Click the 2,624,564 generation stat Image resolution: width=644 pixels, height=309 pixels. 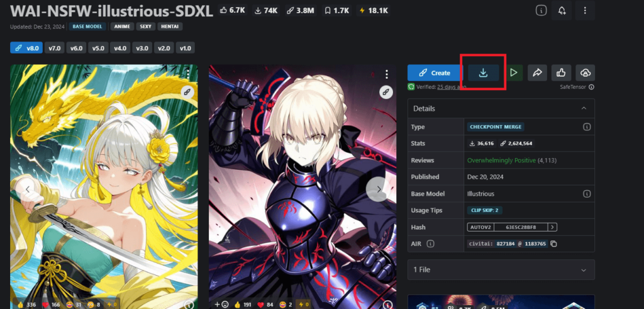click(x=516, y=143)
